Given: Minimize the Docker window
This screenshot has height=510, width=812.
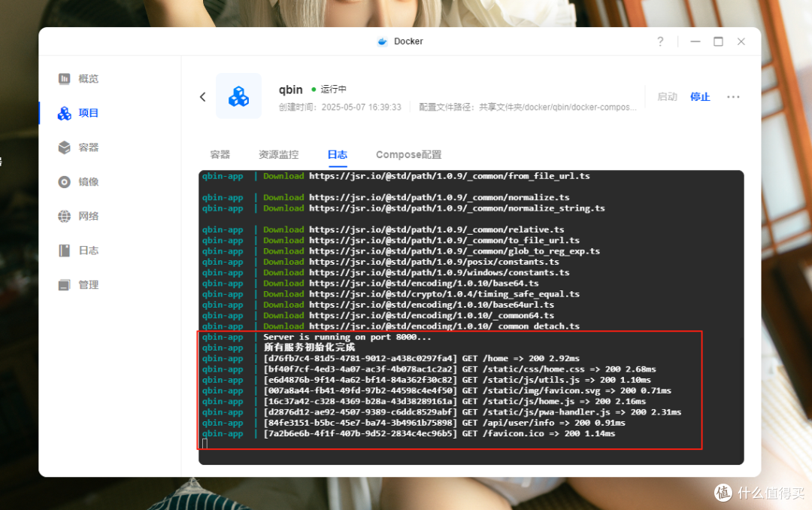Looking at the screenshot, I should (695, 41).
